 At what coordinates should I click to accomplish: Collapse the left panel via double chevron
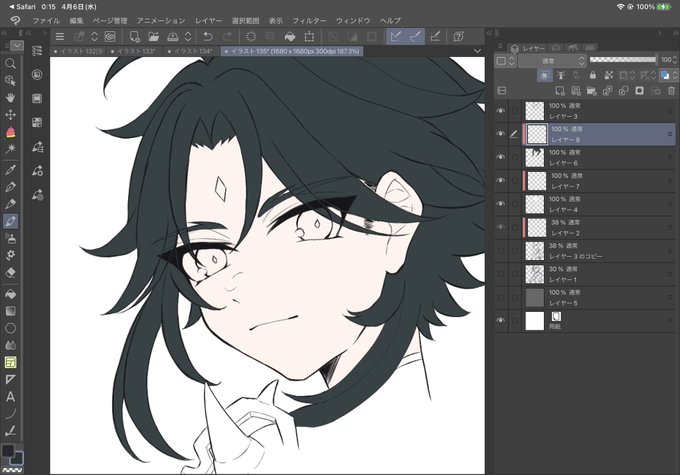click(x=4, y=33)
